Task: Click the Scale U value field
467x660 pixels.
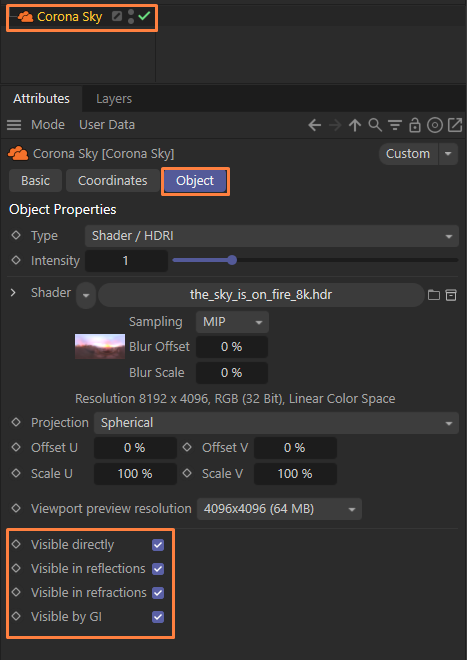Action: pos(135,474)
